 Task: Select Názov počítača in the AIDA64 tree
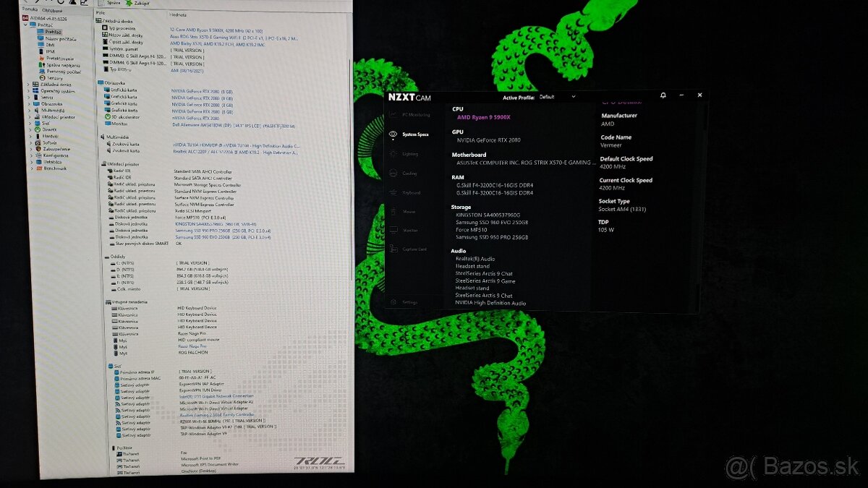click(x=56, y=38)
